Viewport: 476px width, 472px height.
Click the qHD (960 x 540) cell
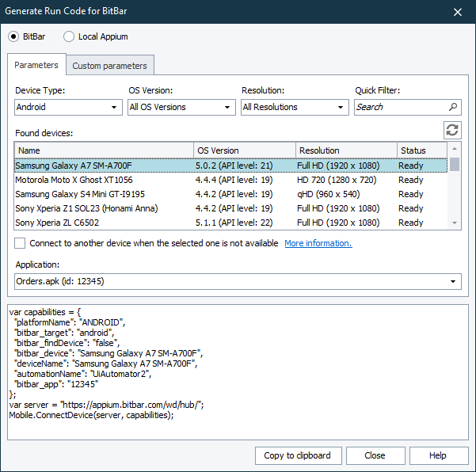329,194
